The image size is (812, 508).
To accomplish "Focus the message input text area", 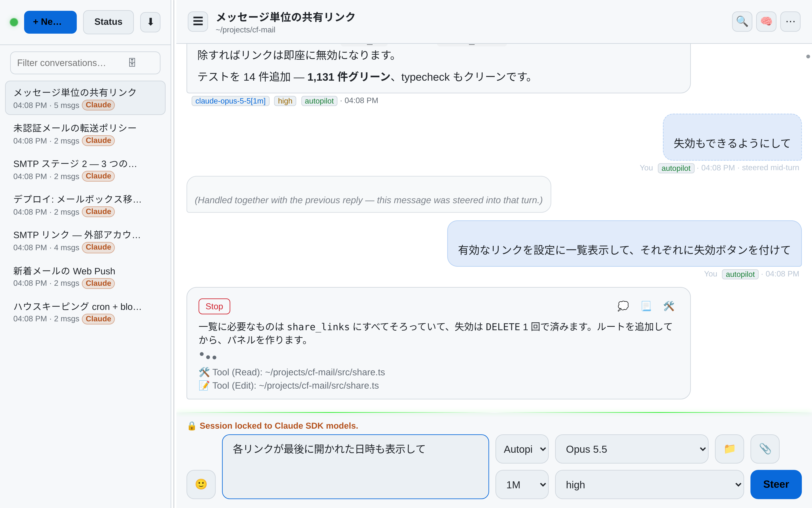I will coord(355,467).
